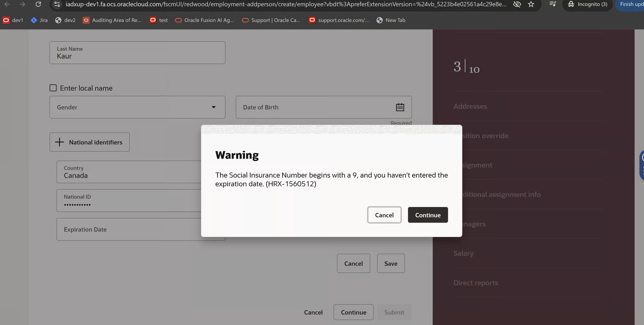The width and height of the screenshot is (644, 325).
Task: Select Direct reports step in side panel
Action: coord(476,283)
